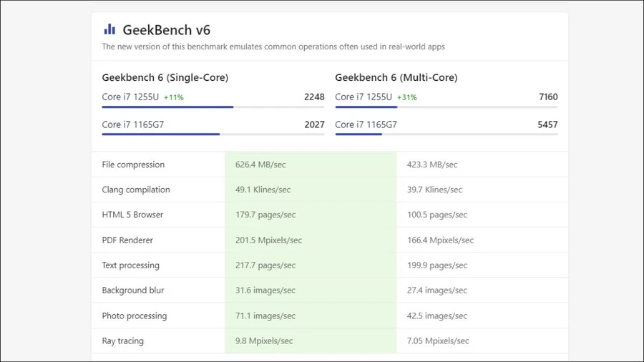Click the 217.7 pages/sec value
Screen dimensions: 644x362
pos(265,265)
